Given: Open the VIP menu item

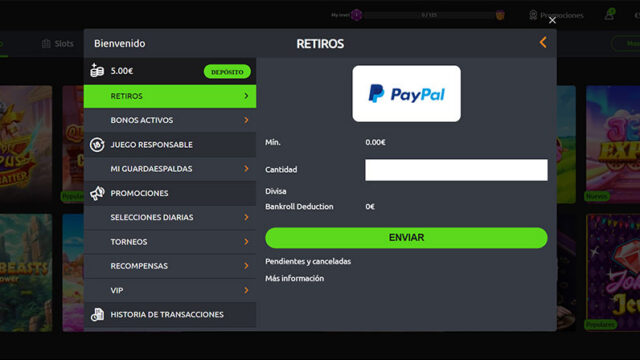Looking at the screenshot, I should [170, 290].
